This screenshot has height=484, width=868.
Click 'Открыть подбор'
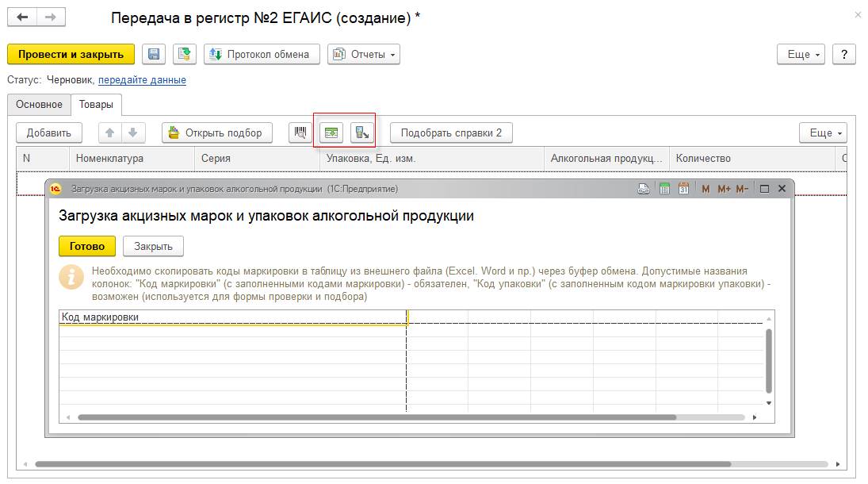pos(217,133)
